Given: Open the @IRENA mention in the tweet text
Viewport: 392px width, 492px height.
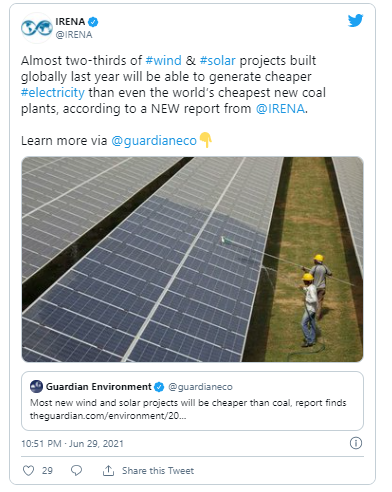Looking at the screenshot, I should tap(280, 109).
